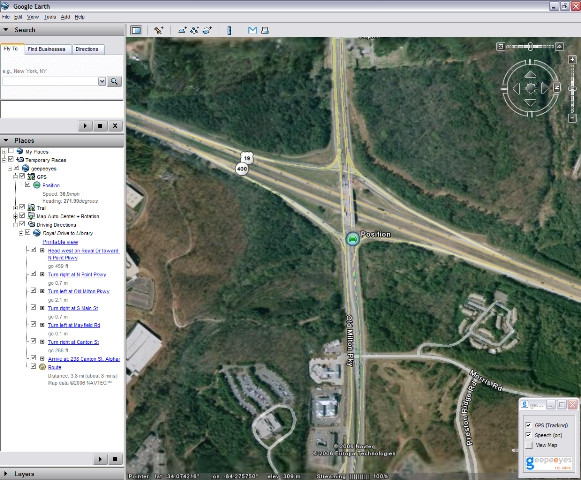Select the Add Polygon toolbar icon
581x480 pixels.
(182, 30)
